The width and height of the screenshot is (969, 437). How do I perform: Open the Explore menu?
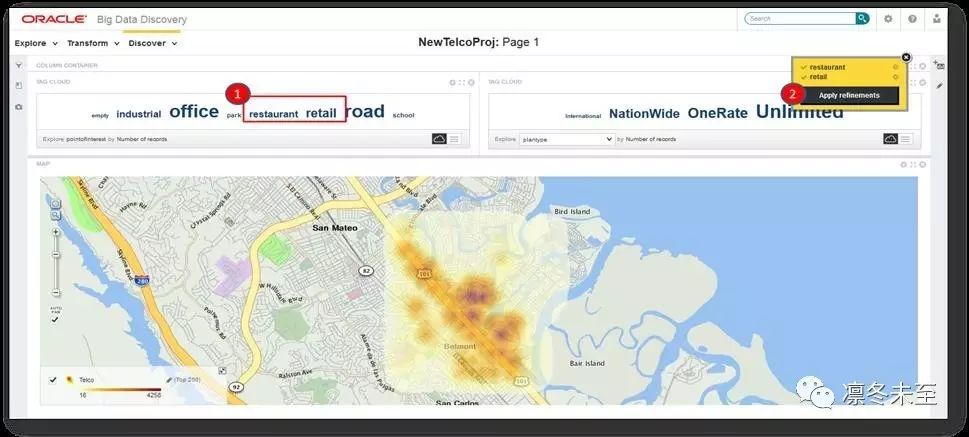click(x=36, y=43)
